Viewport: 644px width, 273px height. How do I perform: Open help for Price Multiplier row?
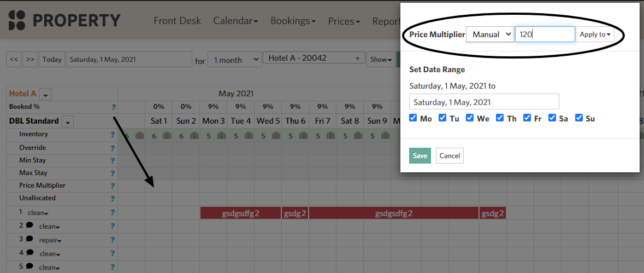pyautogui.click(x=112, y=186)
